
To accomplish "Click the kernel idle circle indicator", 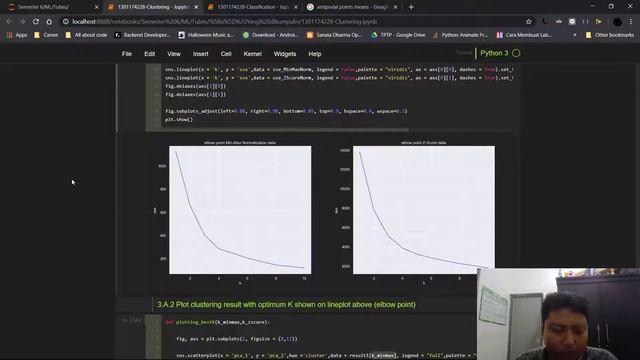I will 516,53.
